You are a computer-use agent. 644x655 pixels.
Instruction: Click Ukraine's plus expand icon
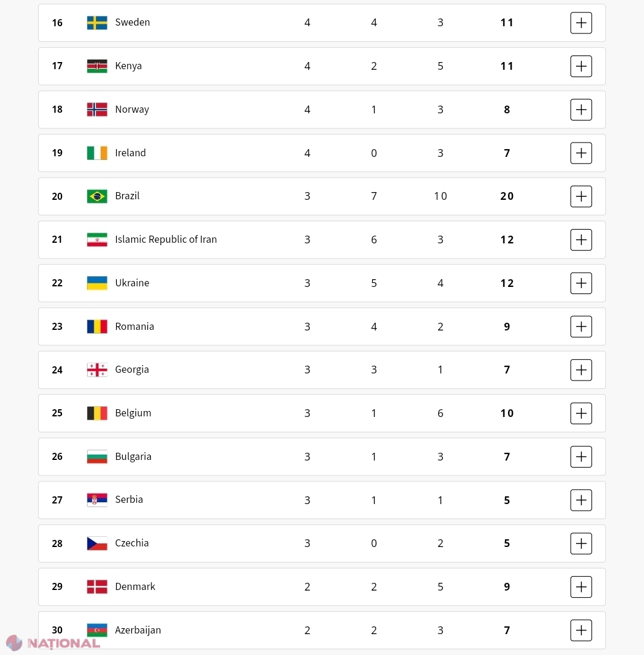(581, 283)
